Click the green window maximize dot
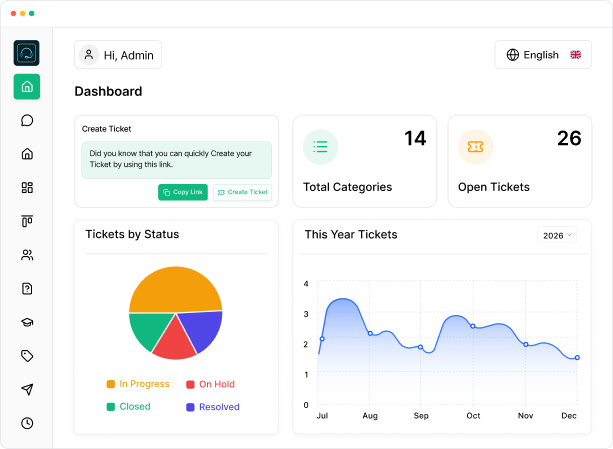 coord(32,13)
